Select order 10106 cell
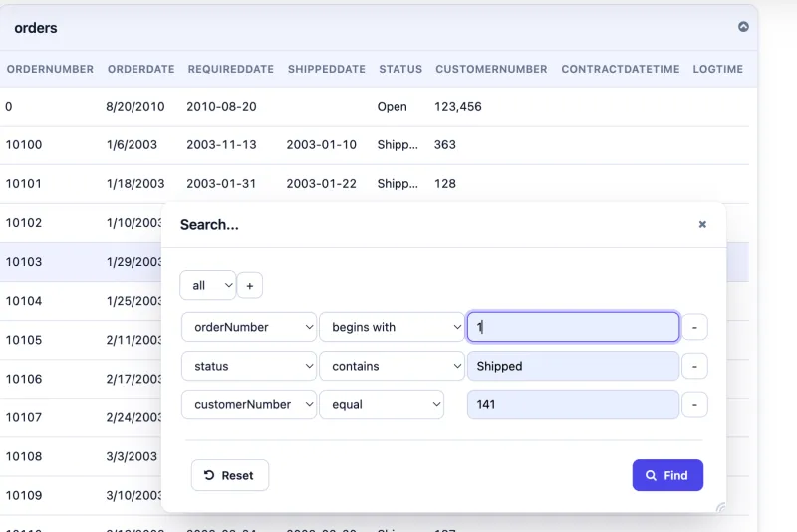Viewport: 797px width, 532px height. pos(24,379)
